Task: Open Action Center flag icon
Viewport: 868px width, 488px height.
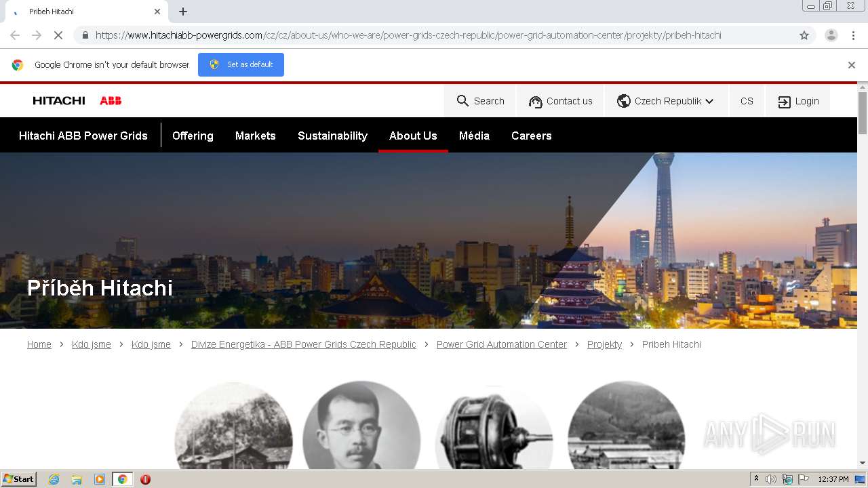Action: click(x=804, y=479)
